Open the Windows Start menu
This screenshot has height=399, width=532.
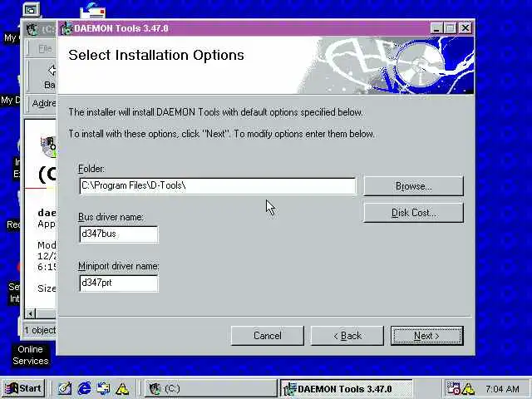[x=23, y=388]
